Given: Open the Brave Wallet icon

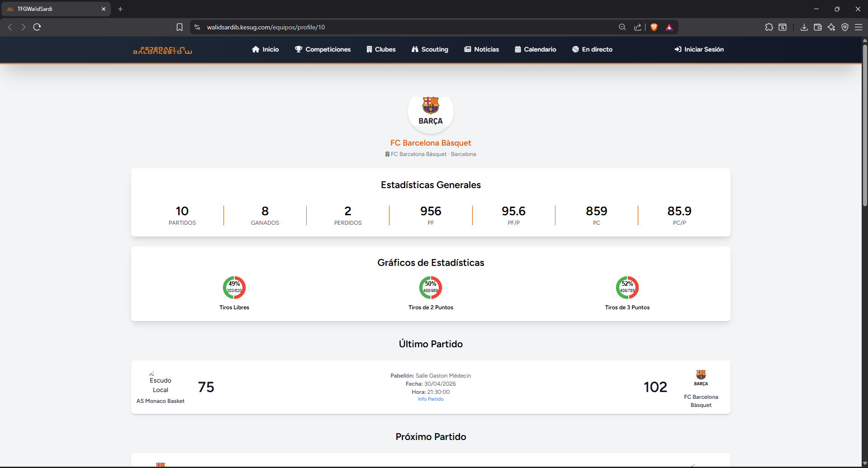Looking at the screenshot, I should 818,27.
